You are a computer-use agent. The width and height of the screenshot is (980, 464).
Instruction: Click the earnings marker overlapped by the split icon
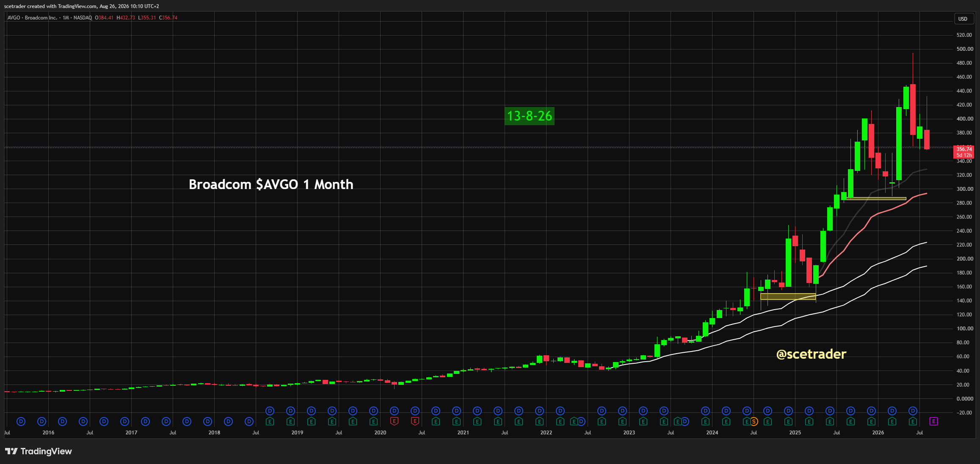coord(747,421)
